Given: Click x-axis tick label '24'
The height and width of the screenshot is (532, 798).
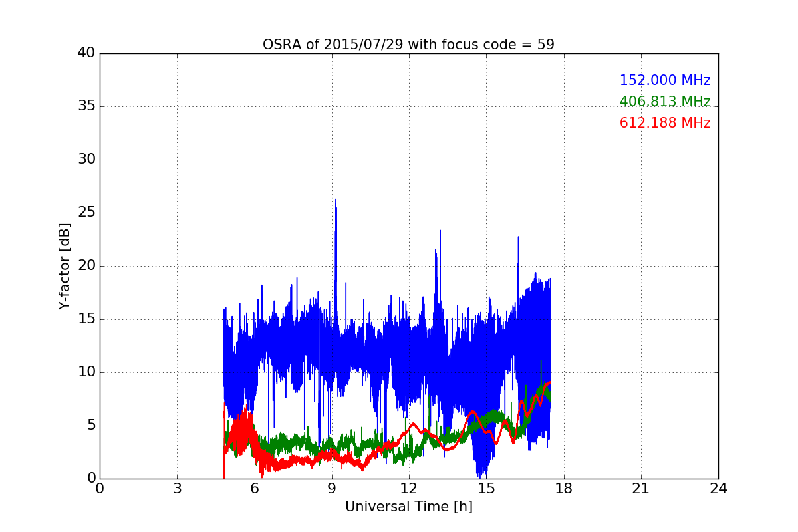Looking at the screenshot, I should 718,489.
